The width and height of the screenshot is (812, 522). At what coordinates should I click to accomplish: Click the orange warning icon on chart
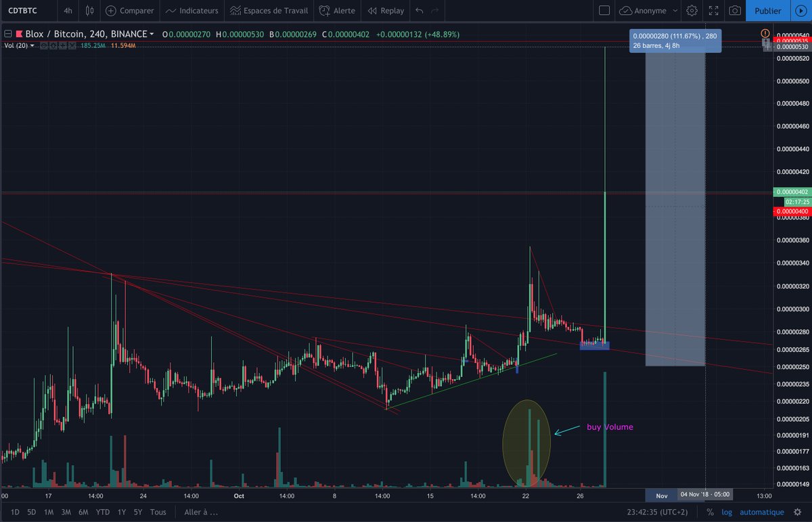tap(765, 32)
